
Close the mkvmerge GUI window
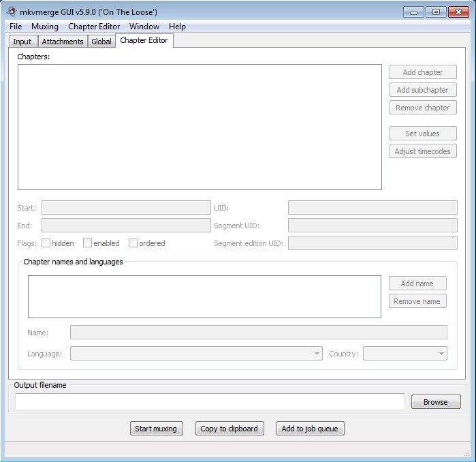(x=459, y=12)
